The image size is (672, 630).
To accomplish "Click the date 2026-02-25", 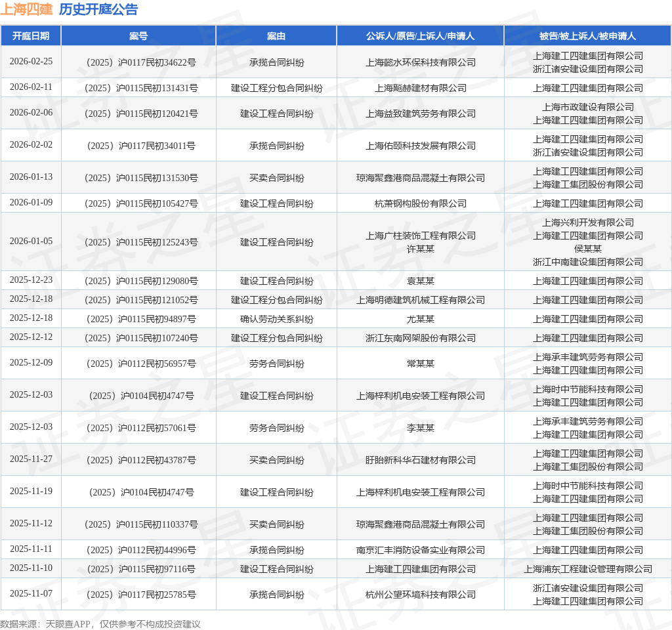I will [31, 61].
